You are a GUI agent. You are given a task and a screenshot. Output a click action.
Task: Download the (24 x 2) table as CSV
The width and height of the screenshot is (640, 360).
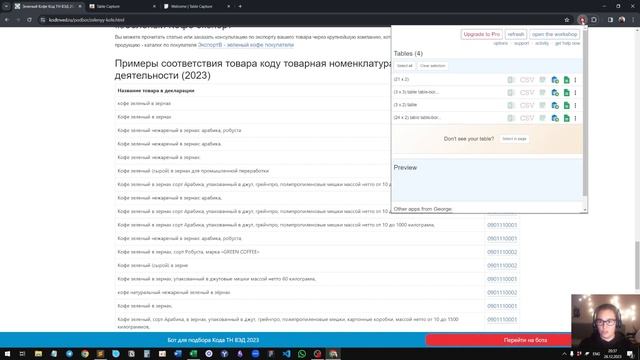[527, 118]
